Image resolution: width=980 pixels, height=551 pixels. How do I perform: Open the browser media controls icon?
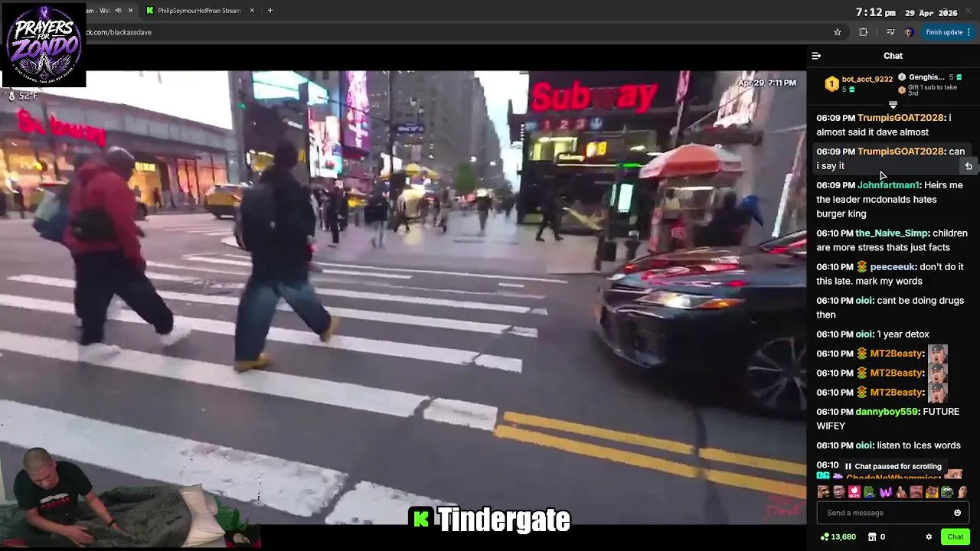(x=890, y=32)
